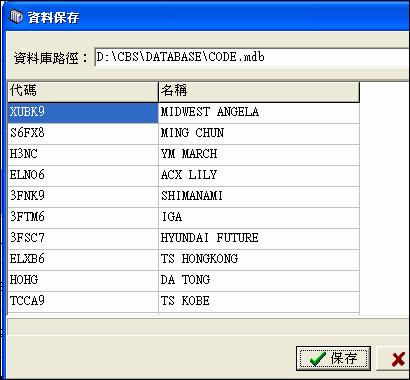Select the ACX LILY name cell
The height and width of the screenshot is (380, 410).
(259, 176)
